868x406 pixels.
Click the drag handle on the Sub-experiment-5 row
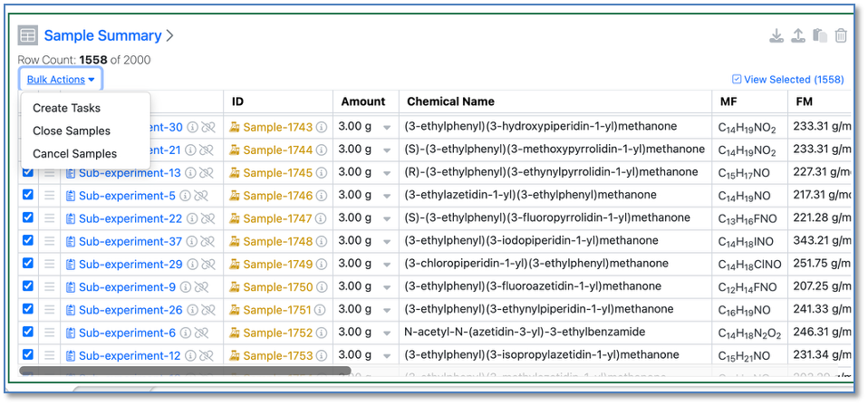pyautogui.click(x=49, y=196)
